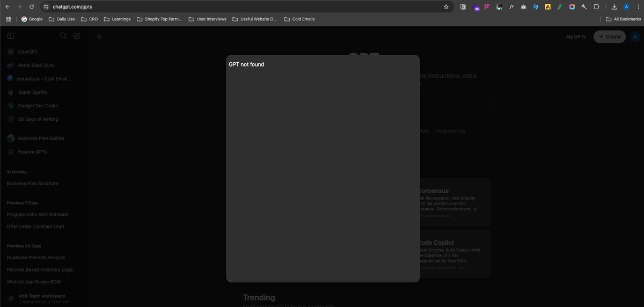Open the Google bookmark
This screenshot has width=644, height=307.
click(x=32, y=19)
